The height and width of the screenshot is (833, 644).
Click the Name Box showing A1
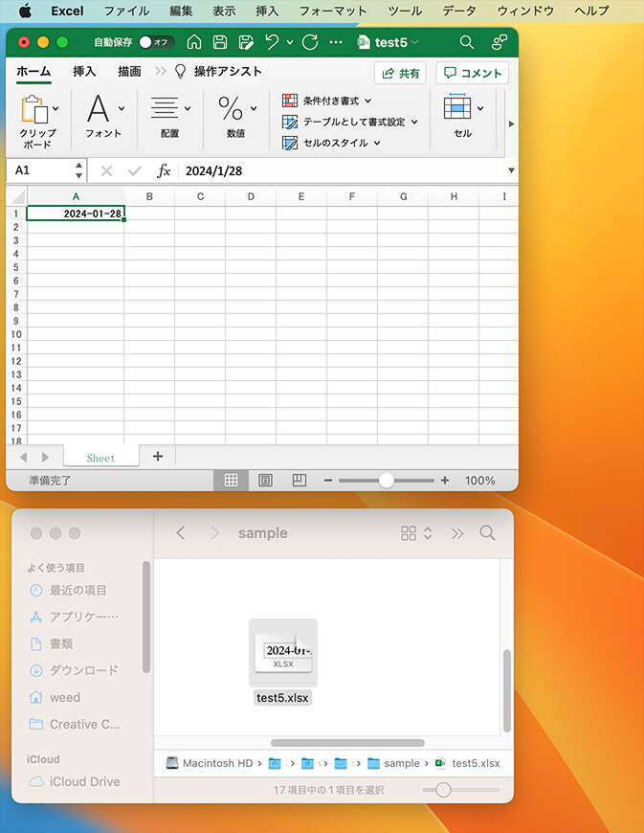pos(40,170)
